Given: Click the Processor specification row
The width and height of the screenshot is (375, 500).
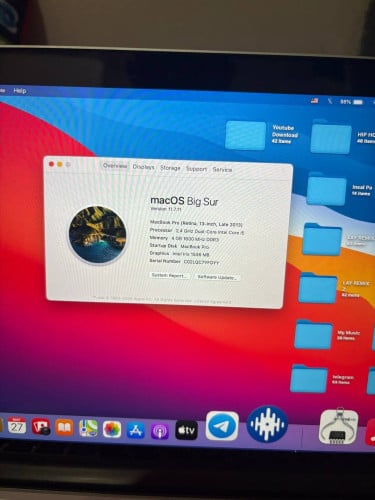Looking at the screenshot, I should coord(197,231).
